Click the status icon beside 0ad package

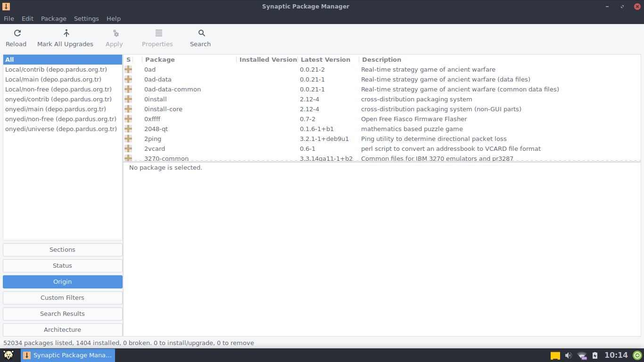point(128,69)
